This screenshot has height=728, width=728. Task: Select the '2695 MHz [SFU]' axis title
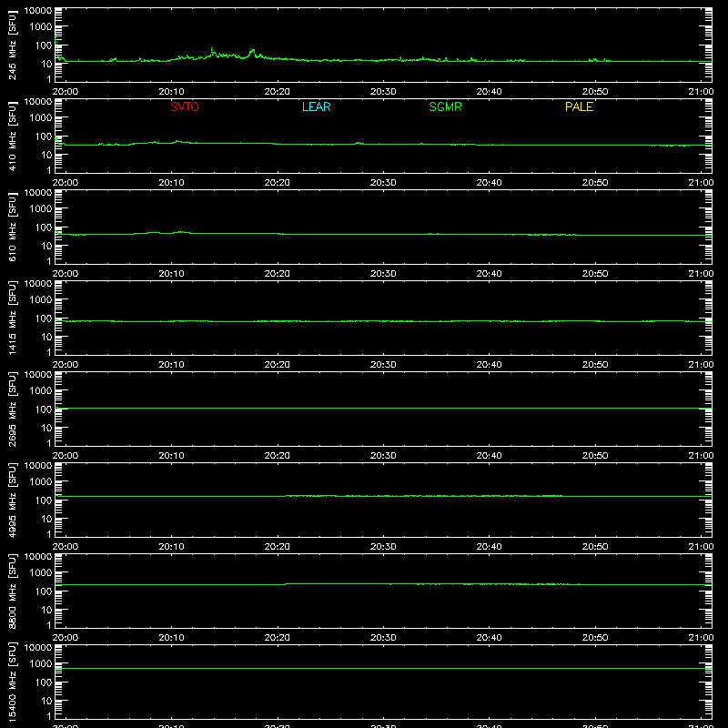tap(12, 409)
